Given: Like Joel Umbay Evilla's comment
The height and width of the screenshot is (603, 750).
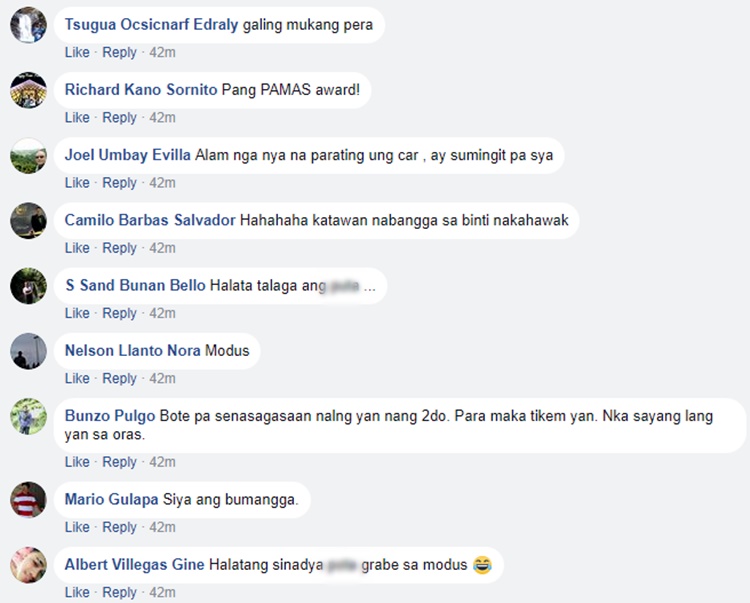Looking at the screenshot, I should coord(77,183).
